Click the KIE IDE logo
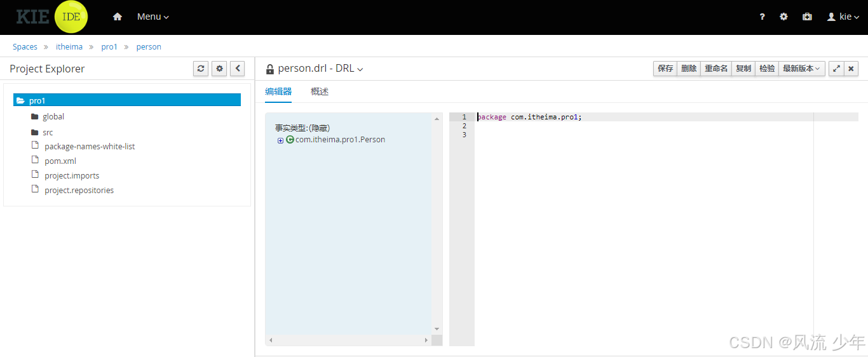Viewport: 868px width, 357px height. click(x=52, y=17)
